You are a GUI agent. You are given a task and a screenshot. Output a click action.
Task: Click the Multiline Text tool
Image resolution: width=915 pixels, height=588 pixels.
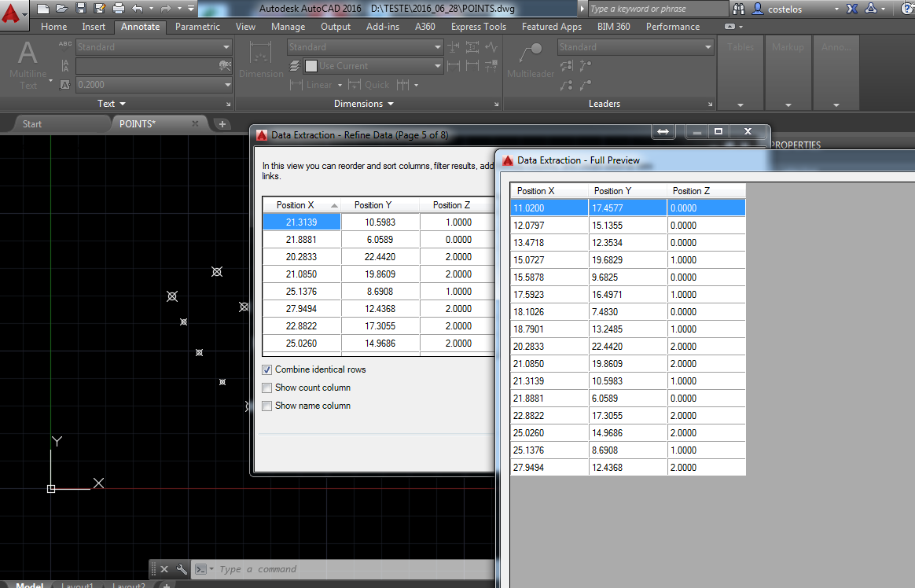coord(28,64)
